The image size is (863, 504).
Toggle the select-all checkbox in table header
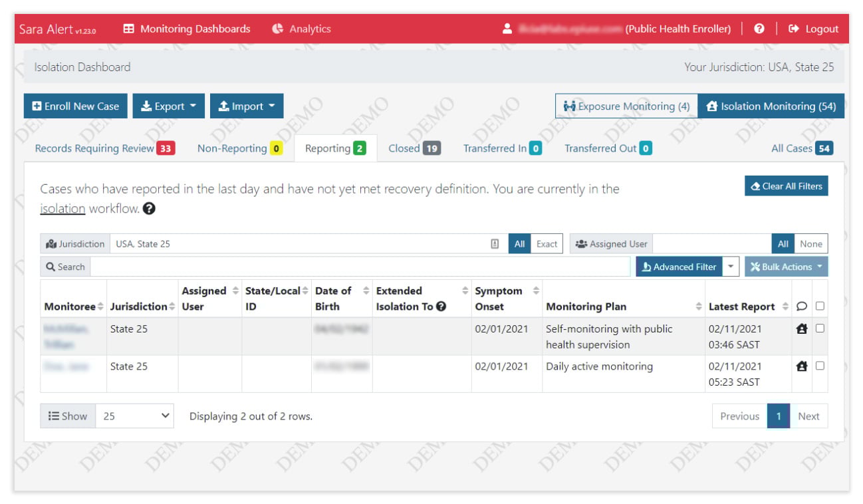[820, 306]
